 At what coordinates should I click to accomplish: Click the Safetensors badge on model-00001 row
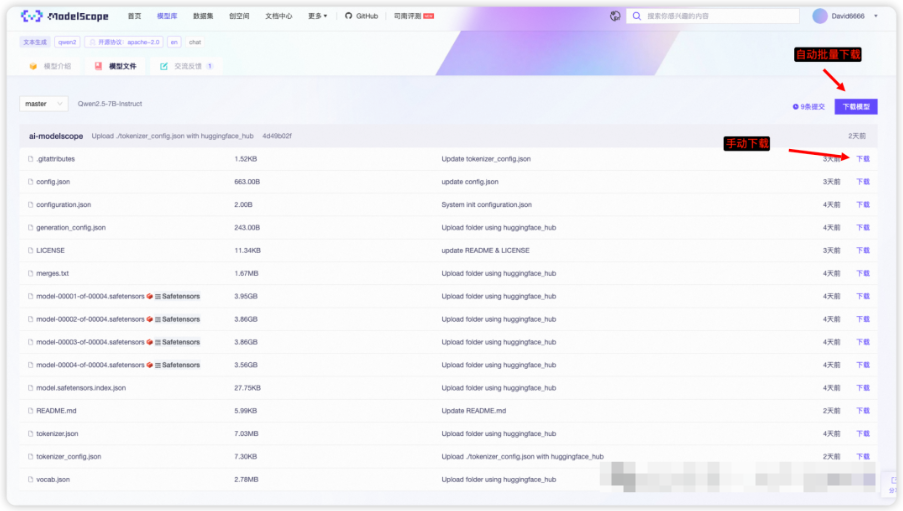tap(177, 296)
